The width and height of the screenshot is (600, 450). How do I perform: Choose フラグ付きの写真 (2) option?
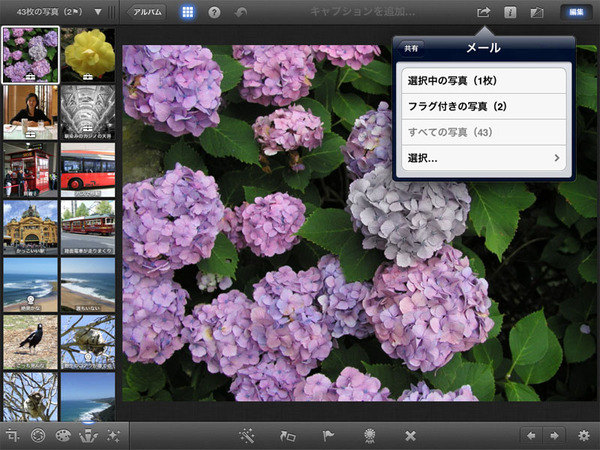[x=484, y=106]
